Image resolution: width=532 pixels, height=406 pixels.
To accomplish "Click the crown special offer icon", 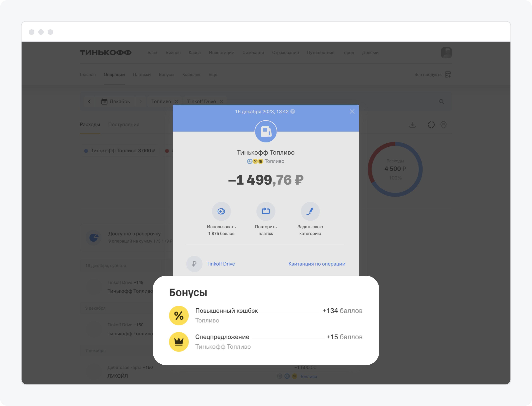I will 179,342.
